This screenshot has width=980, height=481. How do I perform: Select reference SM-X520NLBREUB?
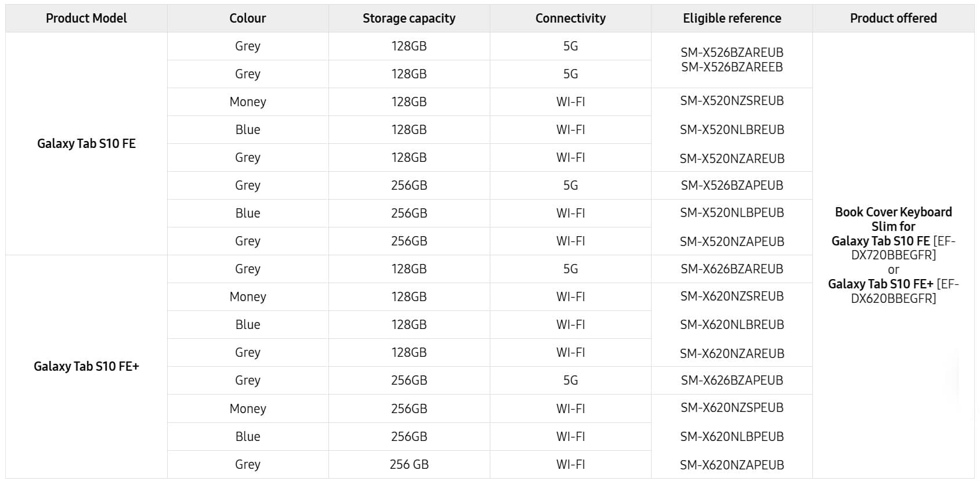coord(732,130)
